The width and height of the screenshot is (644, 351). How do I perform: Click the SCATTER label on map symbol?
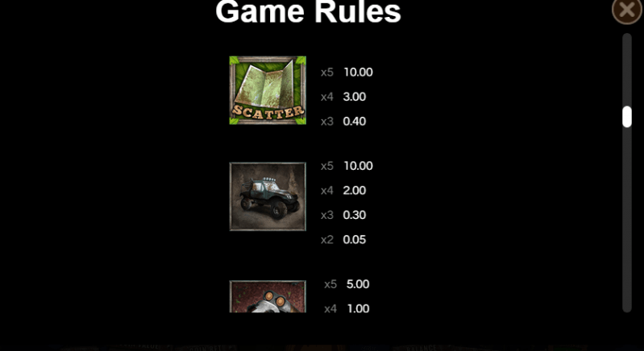click(x=268, y=112)
